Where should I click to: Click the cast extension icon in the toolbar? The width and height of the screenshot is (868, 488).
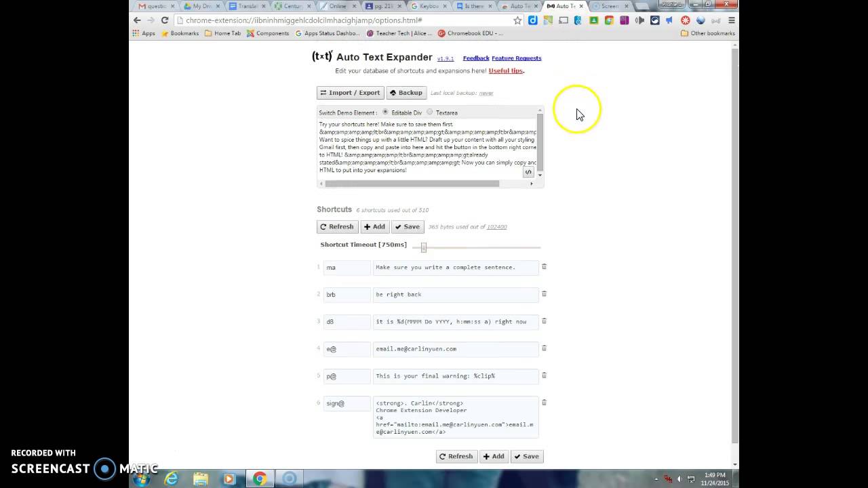coord(563,20)
